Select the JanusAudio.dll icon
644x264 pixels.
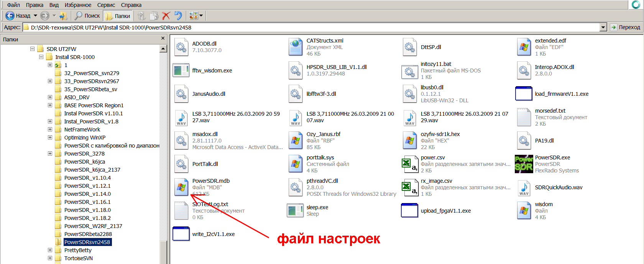pyautogui.click(x=181, y=94)
